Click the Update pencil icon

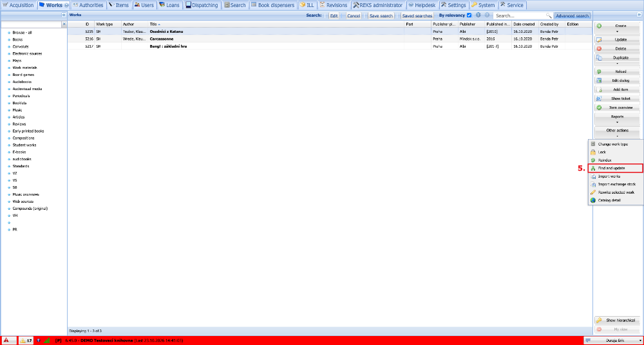click(x=599, y=40)
